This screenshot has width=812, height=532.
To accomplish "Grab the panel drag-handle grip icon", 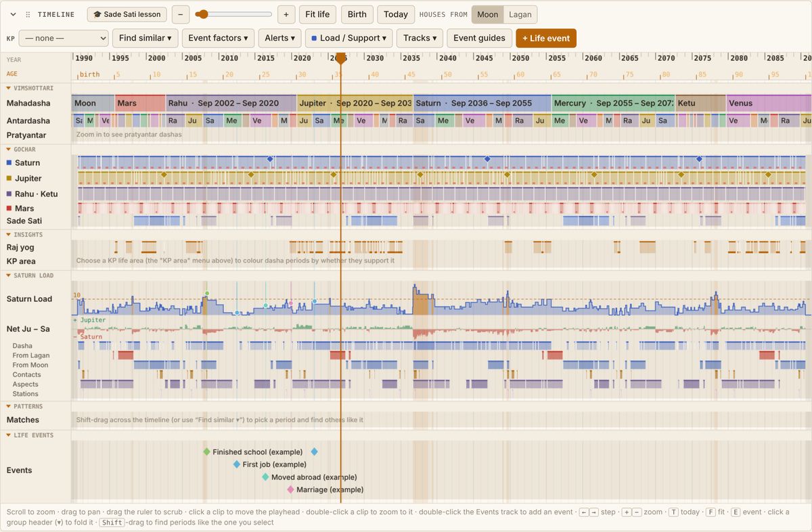I will click(x=28, y=14).
